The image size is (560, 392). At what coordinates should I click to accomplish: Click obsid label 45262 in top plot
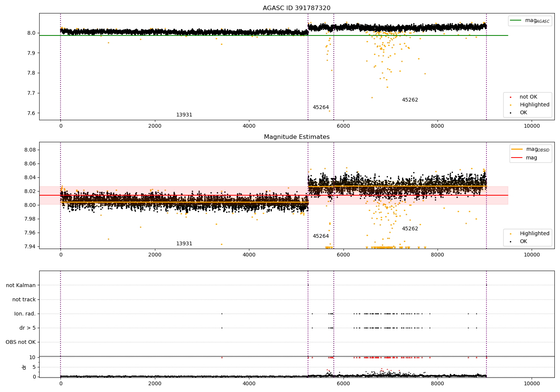pyautogui.click(x=410, y=100)
